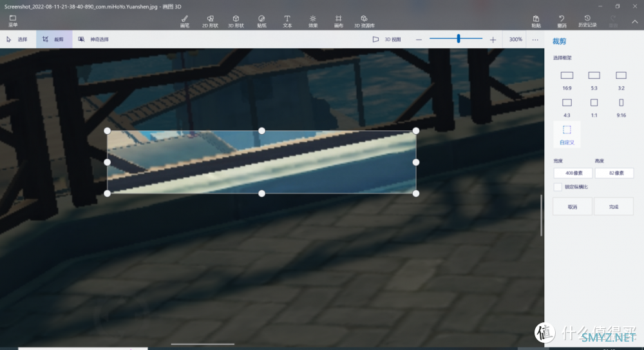Click the top-middle crop edge handle
This screenshot has height=350, width=644.
click(261, 131)
